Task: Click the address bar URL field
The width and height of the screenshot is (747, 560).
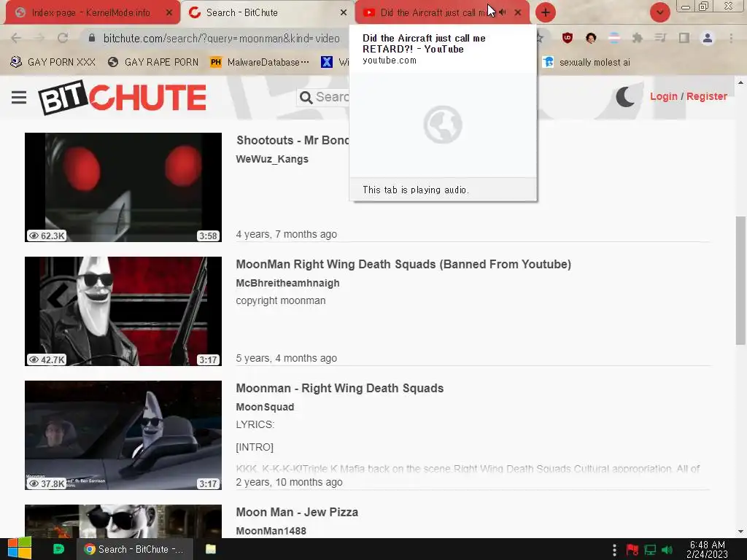Action: [x=222, y=39]
